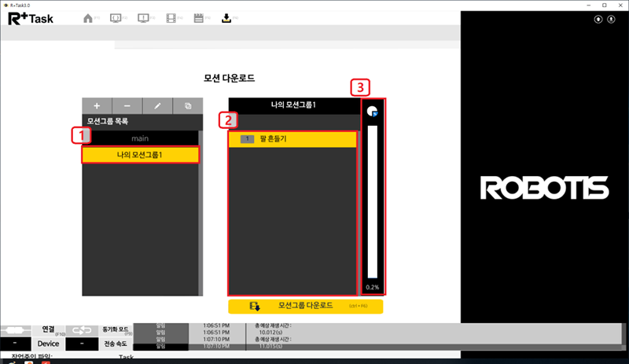This screenshot has width=629, height=364.
Task: Click the memory usage pie chart icon
Action: (373, 112)
